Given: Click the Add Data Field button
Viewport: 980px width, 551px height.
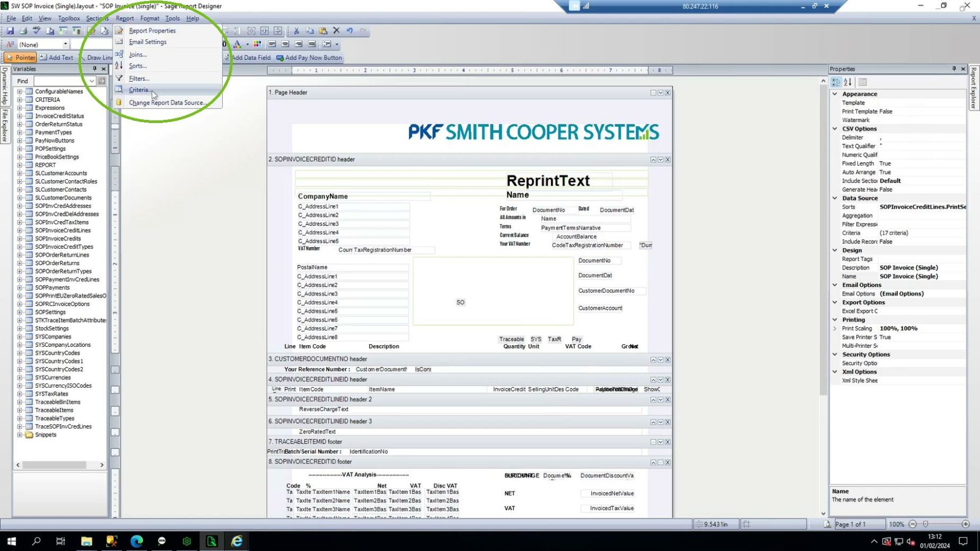Looking at the screenshot, I should point(247,57).
